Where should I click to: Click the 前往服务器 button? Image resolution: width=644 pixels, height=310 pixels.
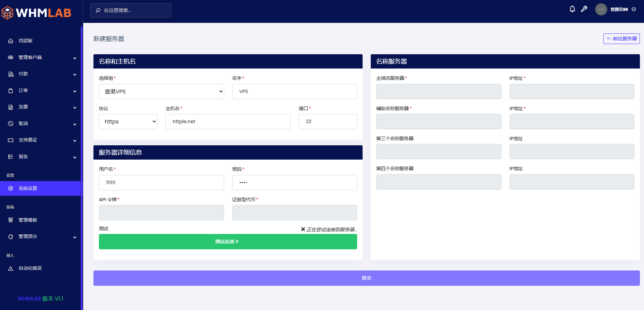(x=621, y=39)
